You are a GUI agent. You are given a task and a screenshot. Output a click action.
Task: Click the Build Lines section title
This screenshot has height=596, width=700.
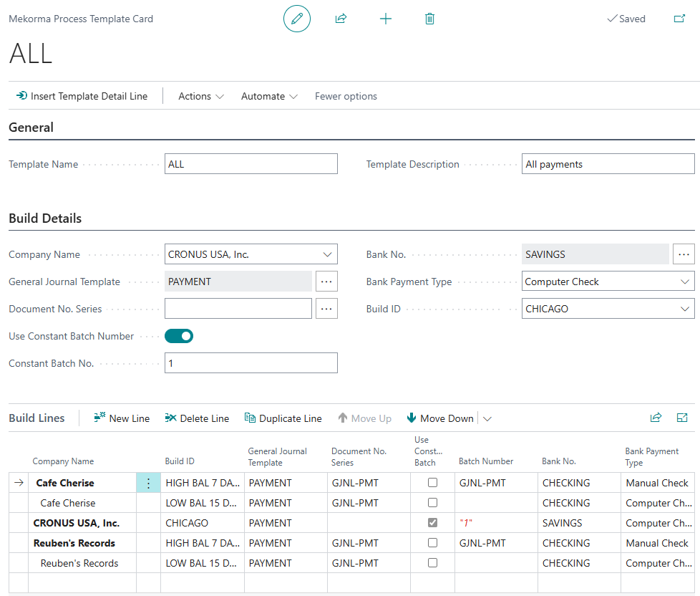tap(37, 418)
